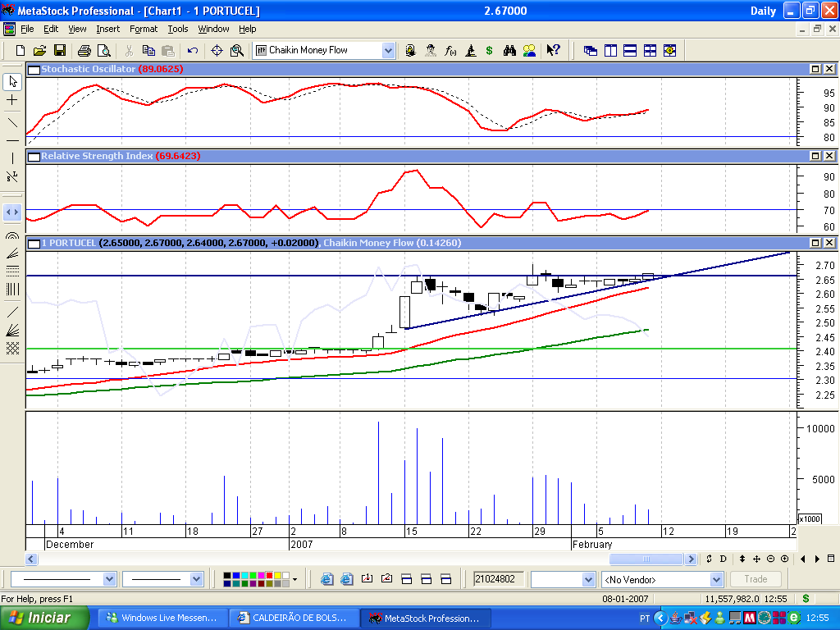
Task: Open the Tools menu
Action: (x=178, y=29)
